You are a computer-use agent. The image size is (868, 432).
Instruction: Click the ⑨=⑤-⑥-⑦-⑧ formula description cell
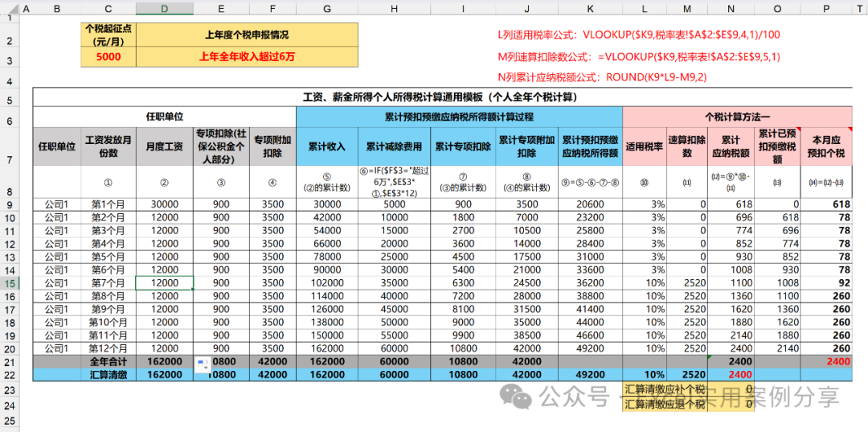(x=590, y=182)
